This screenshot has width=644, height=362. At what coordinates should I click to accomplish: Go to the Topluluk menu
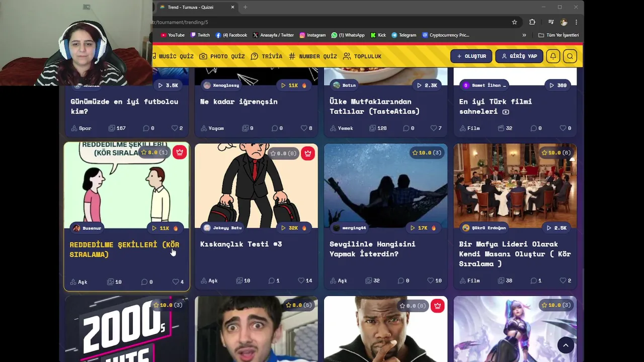[362, 56]
